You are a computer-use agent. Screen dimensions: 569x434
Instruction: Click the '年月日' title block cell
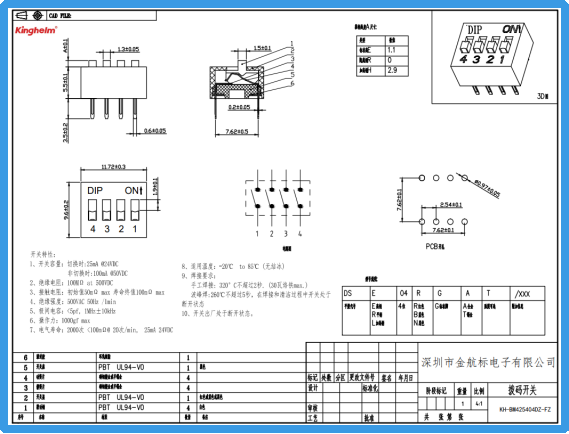point(406,378)
